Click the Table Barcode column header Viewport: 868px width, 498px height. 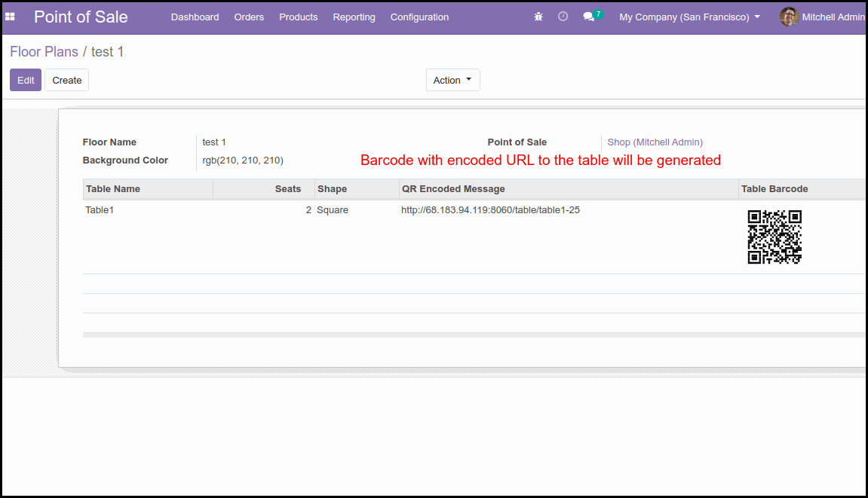coord(802,188)
